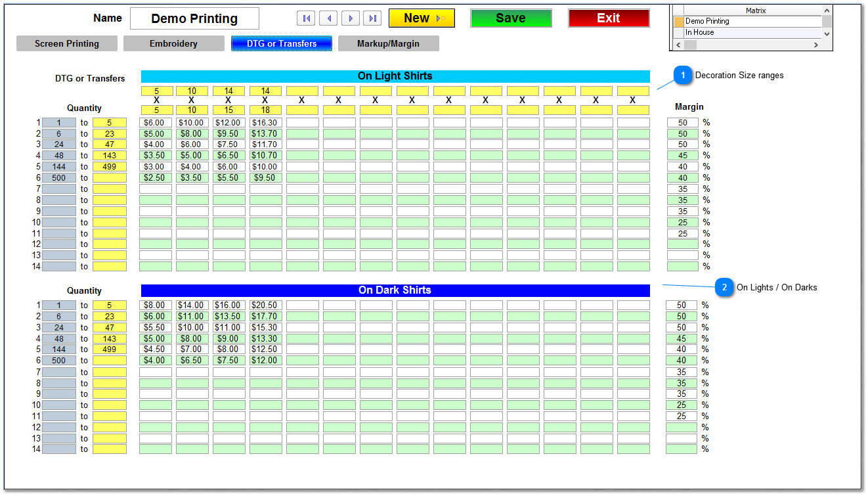Open the Embroidery tab
The image size is (868, 496).
tap(173, 43)
